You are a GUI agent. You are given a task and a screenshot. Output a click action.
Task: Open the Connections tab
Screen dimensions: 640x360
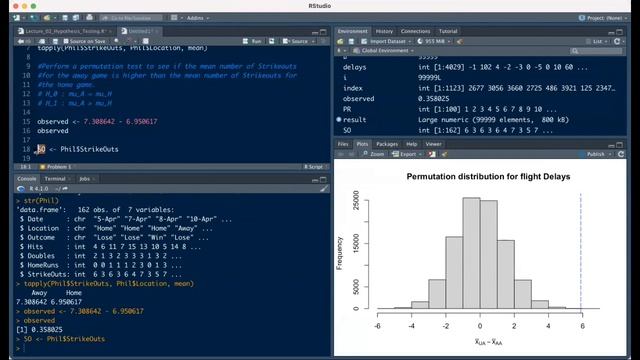[x=415, y=31]
